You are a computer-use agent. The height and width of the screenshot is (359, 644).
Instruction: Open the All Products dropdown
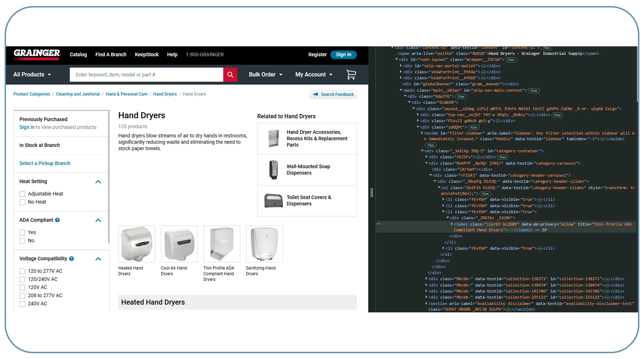[32, 75]
